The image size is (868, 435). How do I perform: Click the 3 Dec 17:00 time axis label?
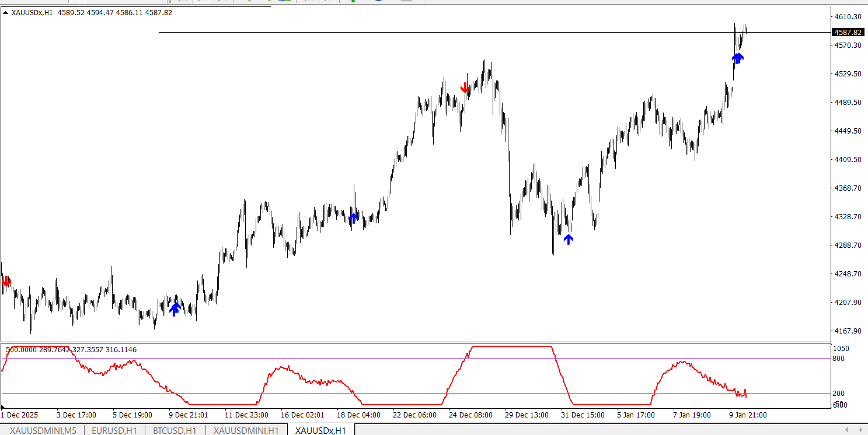point(76,415)
